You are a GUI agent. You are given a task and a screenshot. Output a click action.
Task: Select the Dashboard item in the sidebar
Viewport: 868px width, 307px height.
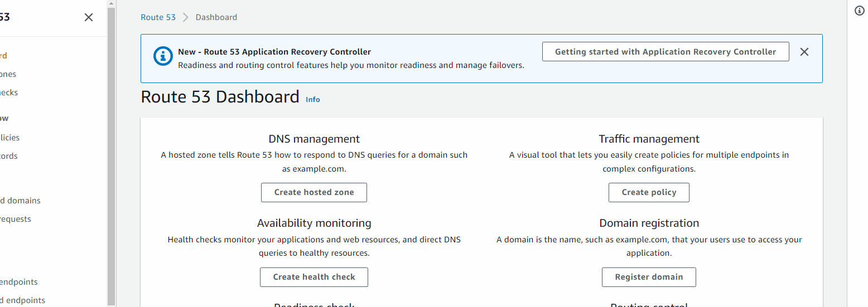coord(3,56)
